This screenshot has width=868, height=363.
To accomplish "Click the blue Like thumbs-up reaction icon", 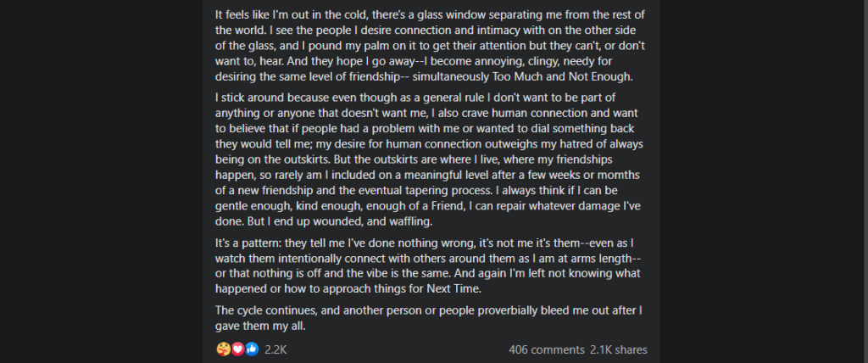I will [x=252, y=349].
